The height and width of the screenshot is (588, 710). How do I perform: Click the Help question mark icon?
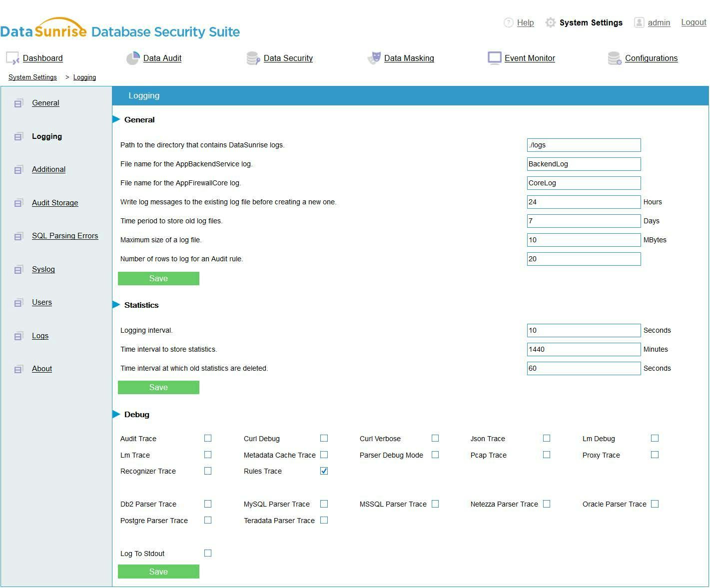coord(508,22)
